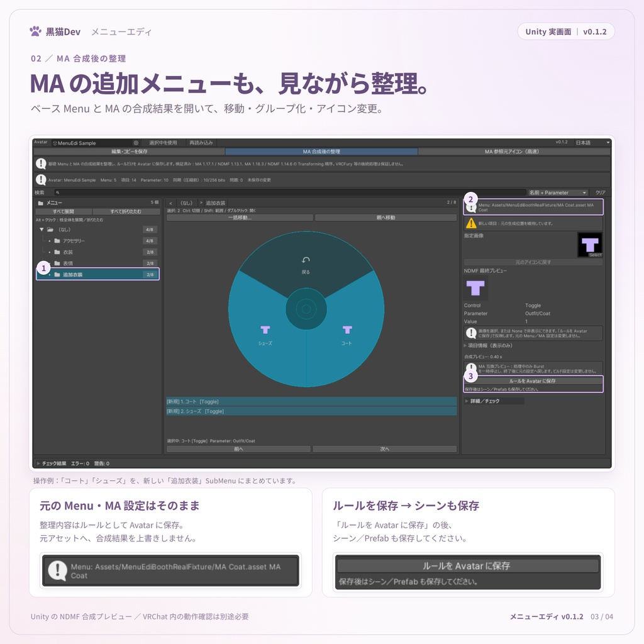Viewport: 644px width, 644px height.
Task: Select the アクセサリー tree row
Action: pyautogui.click(x=97, y=241)
